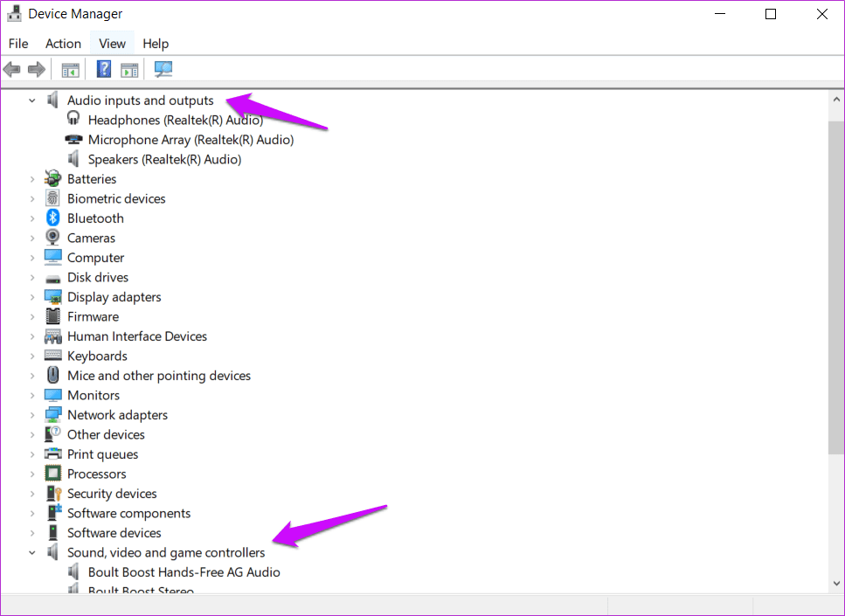Click the Software components icon
The height and width of the screenshot is (616, 845).
coord(54,513)
